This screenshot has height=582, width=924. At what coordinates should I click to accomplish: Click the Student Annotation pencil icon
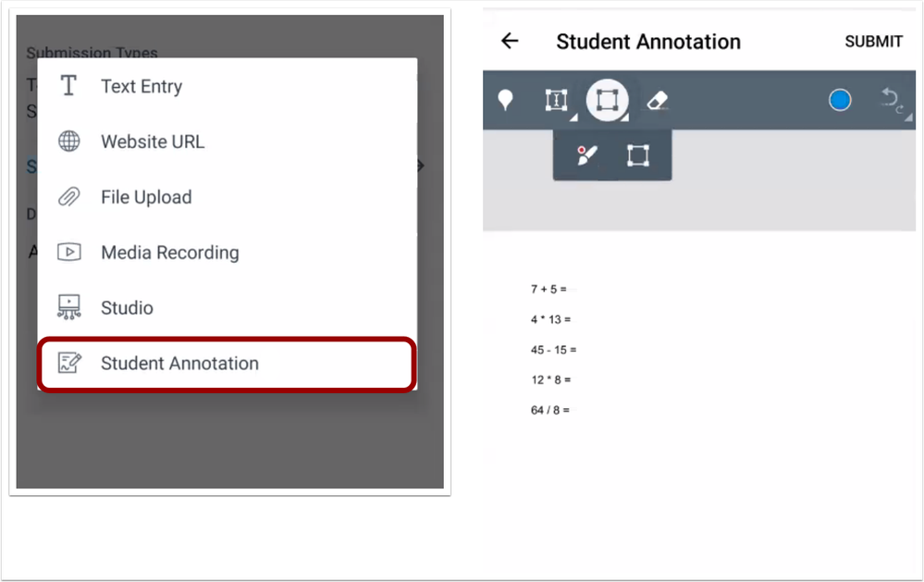click(x=69, y=363)
